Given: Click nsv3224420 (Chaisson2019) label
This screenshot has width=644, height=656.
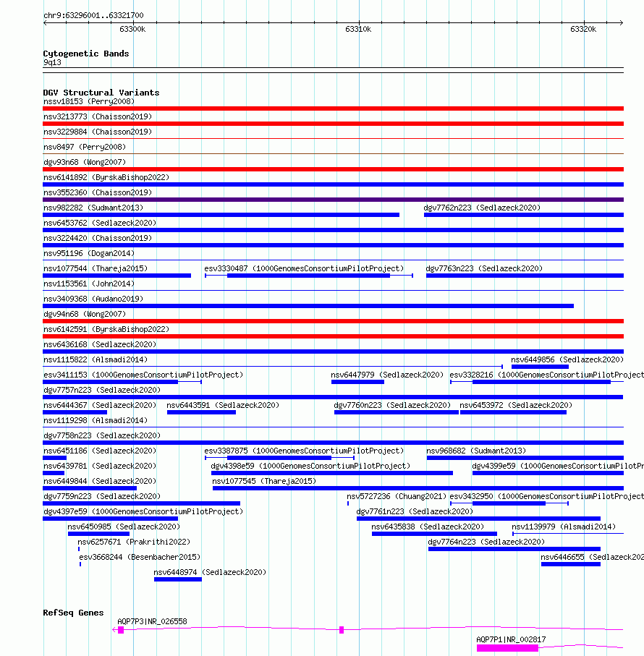Looking at the screenshot, I should (98, 238).
